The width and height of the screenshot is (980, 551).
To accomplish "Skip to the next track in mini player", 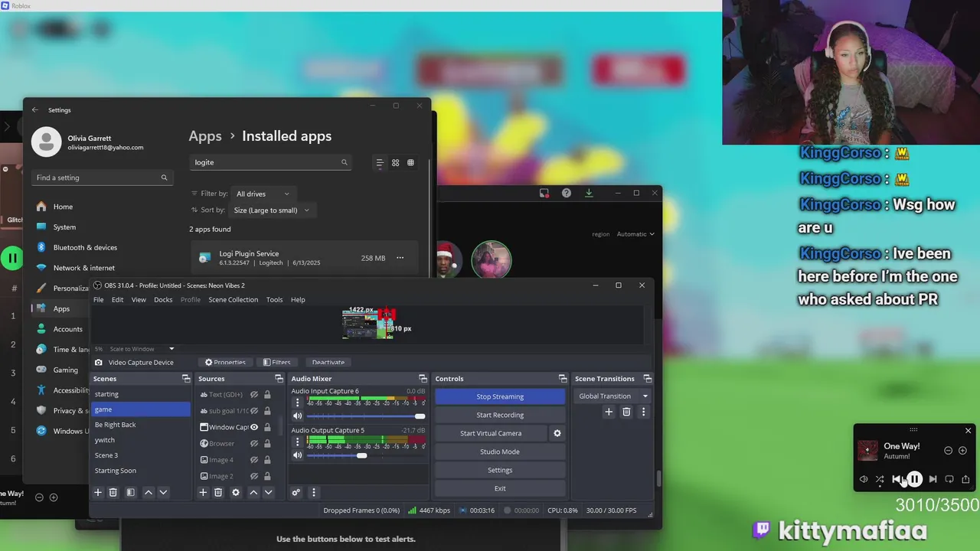I will (933, 479).
